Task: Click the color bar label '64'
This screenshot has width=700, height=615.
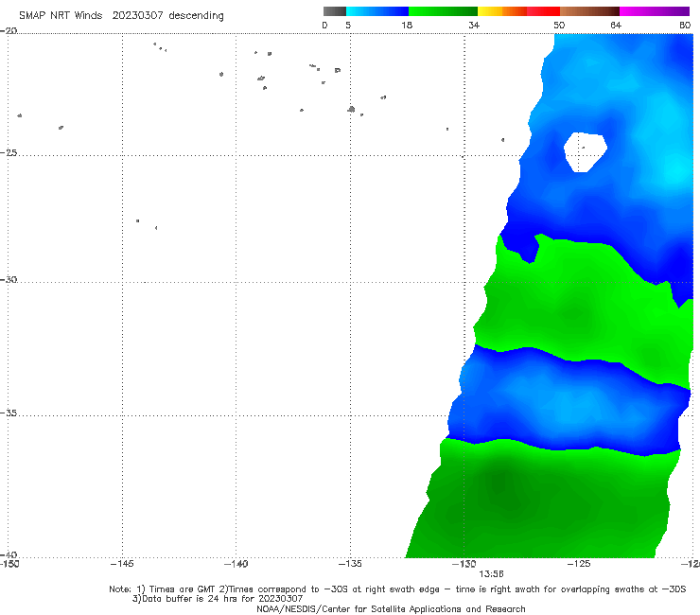Action: [616, 25]
